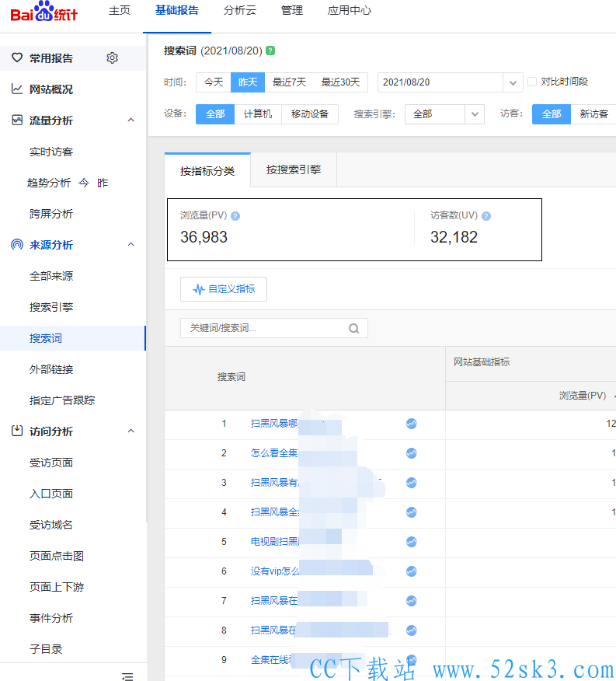The height and width of the screenshot is (681, 616).
Task: Select 最近7天 time range
Action: (289, 82)
